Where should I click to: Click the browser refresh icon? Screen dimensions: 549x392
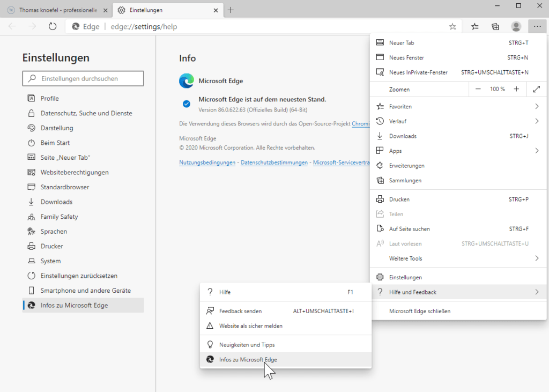[x=53, y=27]
